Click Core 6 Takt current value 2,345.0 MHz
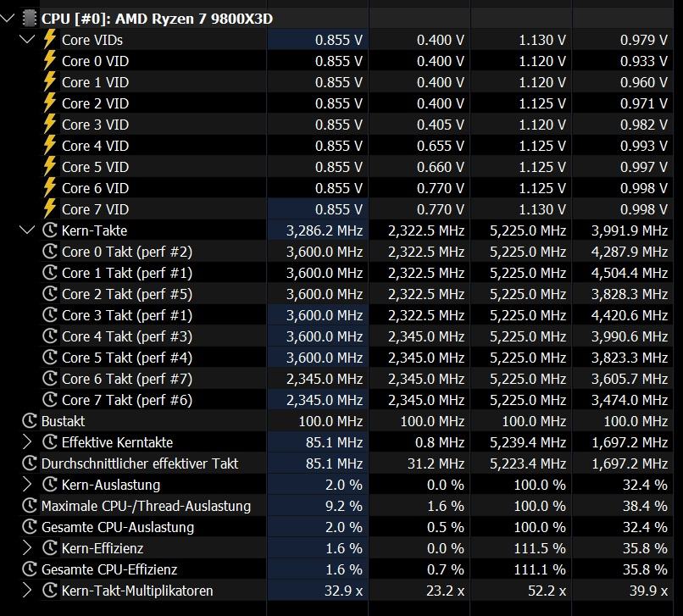Viewport: 683px width, 616px height. click(x=324, y=379)
